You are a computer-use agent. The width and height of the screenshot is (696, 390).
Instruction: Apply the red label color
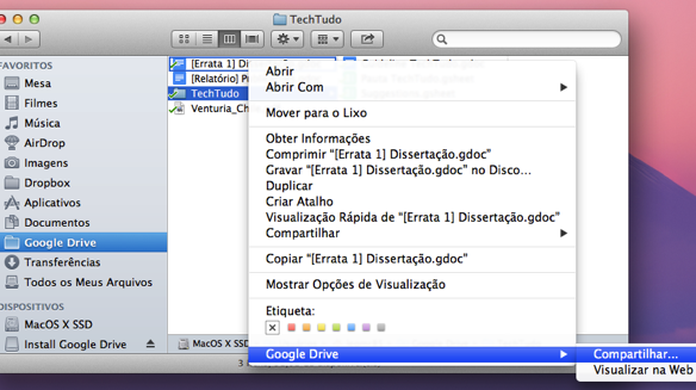tap(292, 327)
